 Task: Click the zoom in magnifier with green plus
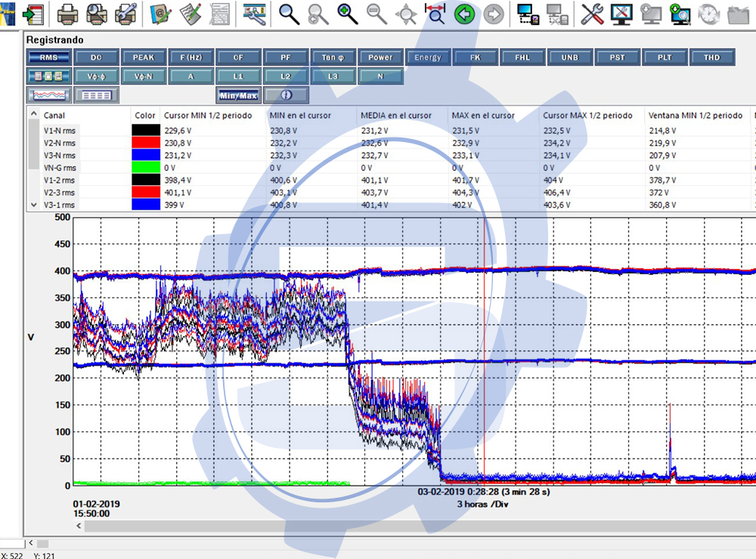coord(347,13)
